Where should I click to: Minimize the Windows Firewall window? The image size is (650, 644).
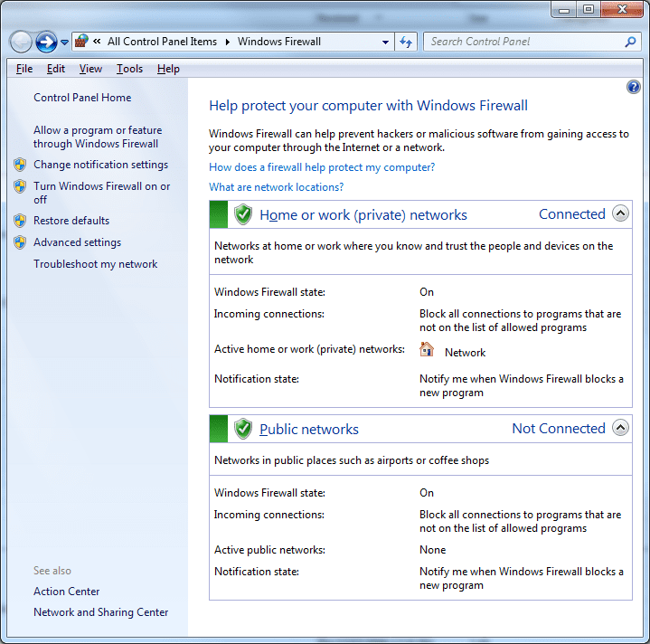point(564,10)
